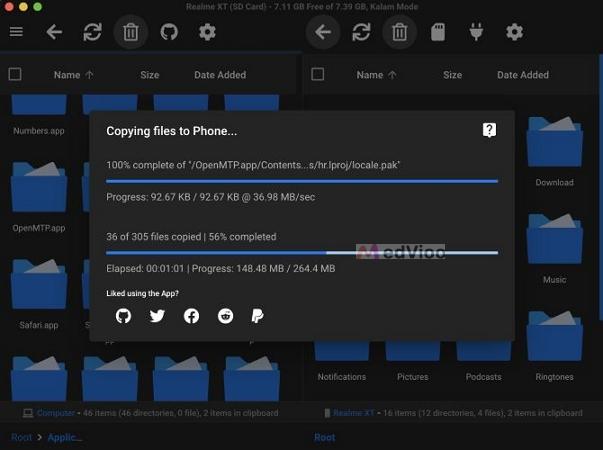The height and width of the screenshot is (450, 603).
Task: Click the current file progress bar
Action: coord(302,181)
